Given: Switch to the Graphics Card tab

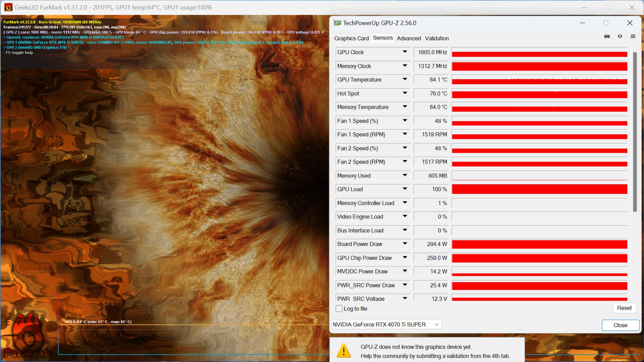Looking at the screenshot, I should click(352, 38).
